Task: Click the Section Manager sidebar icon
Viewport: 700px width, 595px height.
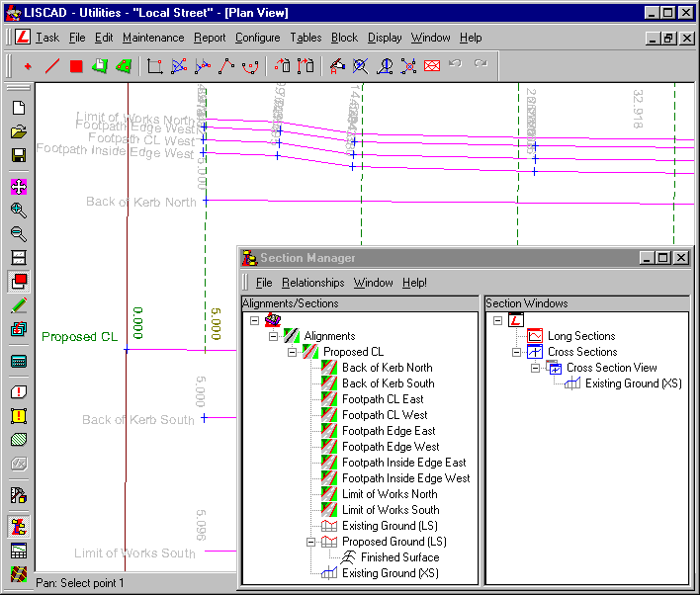Action: click(x=19, y=527)
